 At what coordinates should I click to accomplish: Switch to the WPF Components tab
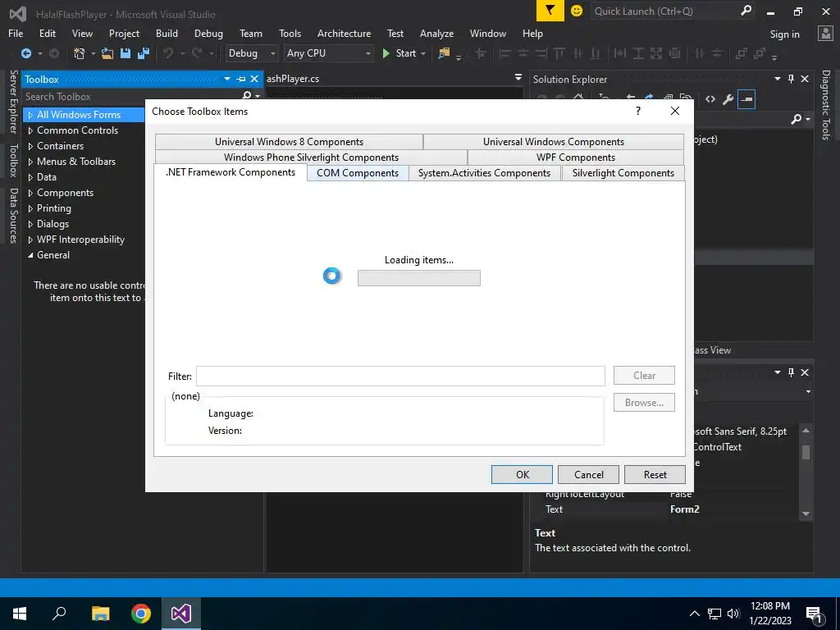[576, 157]
